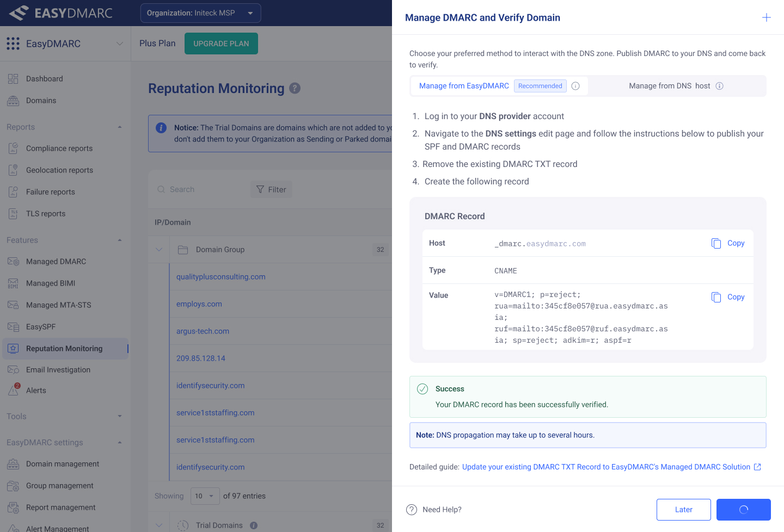This screenshot has height=532, width=784.
Task: Open the argus-tech.com domain link
Action: tap(203, 331)
